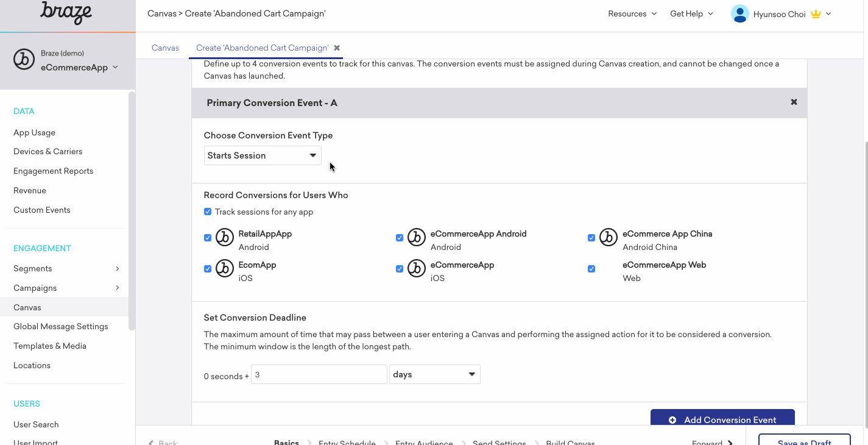
Task: Click the Back arrow icon
Action: (x=152, y=443)
